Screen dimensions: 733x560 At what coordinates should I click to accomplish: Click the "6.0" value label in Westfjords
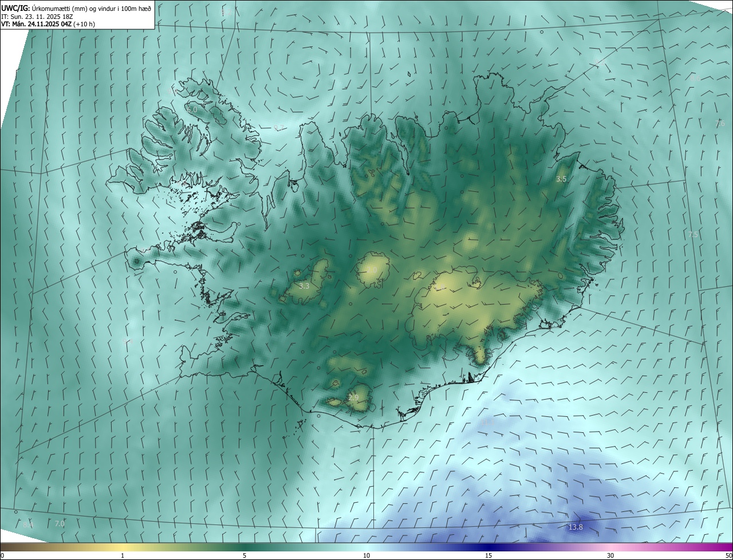[x=192, y=109]
